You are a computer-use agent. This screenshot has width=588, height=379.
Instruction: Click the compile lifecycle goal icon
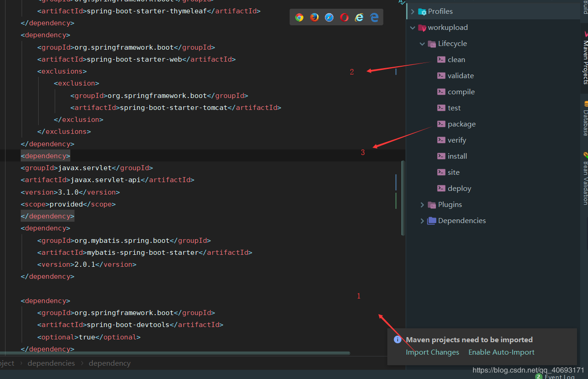(x=441, y=92)
